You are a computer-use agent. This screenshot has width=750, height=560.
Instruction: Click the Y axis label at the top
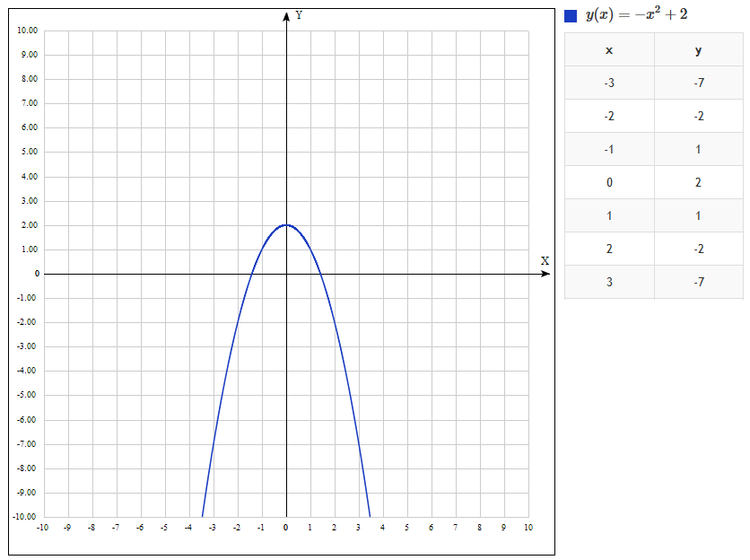coord(299,15)
